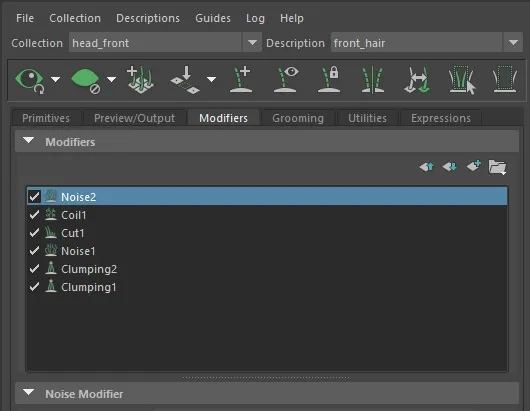Click the mirror guides icon
The image size is (530, 411).
373,80
